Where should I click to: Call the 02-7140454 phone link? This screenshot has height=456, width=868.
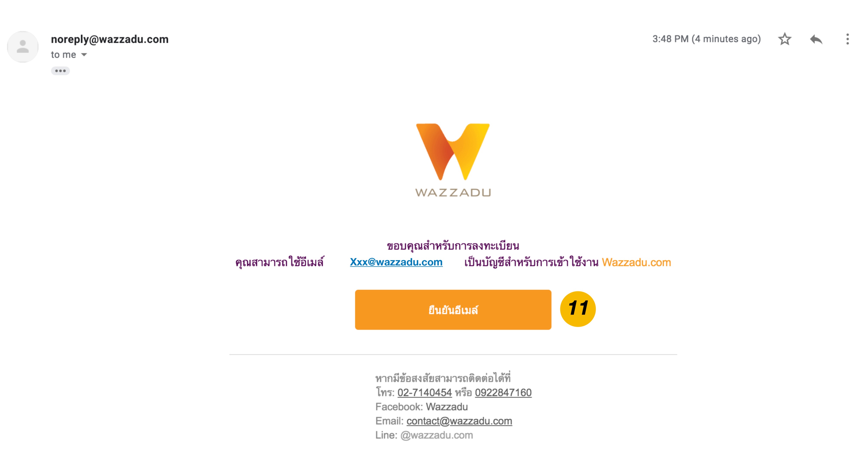click(x=424, y=392)
